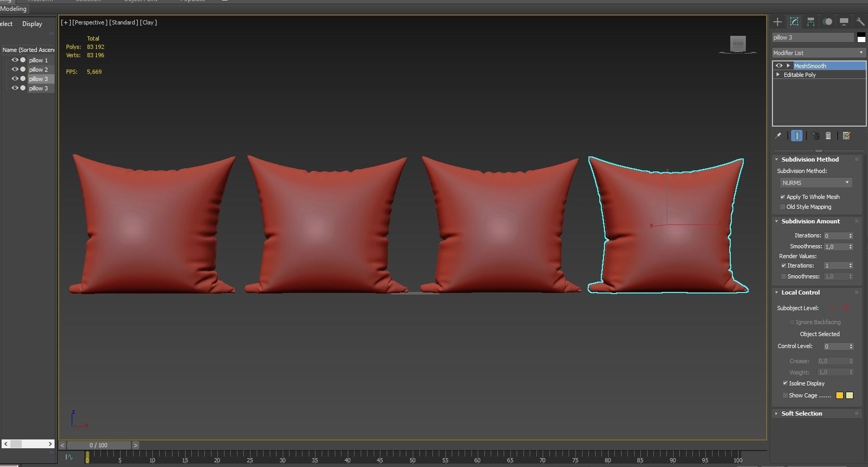The height and width of the screenshot is (467, 868).
Task: Select Edge subobject level icon
Action: 846,308
